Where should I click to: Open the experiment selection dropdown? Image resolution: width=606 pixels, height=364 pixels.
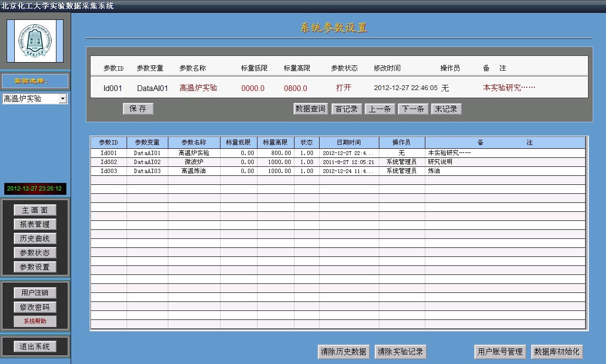click(x=63, y=99)
